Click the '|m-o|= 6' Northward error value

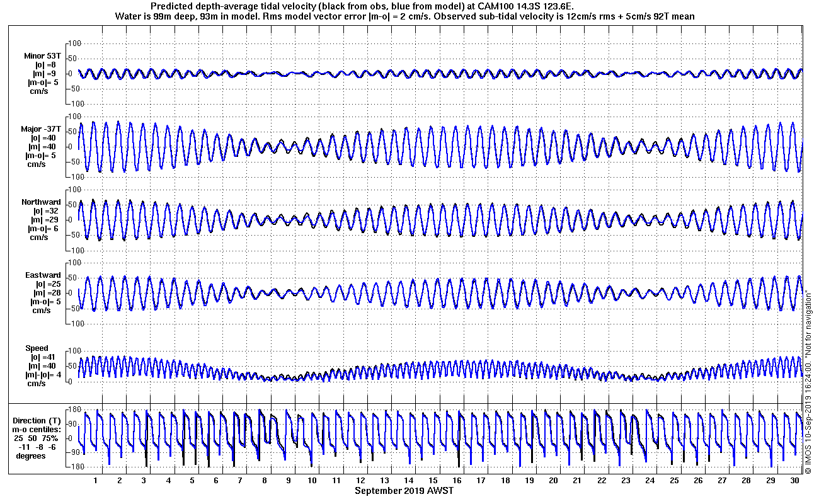tap(43, 229)
